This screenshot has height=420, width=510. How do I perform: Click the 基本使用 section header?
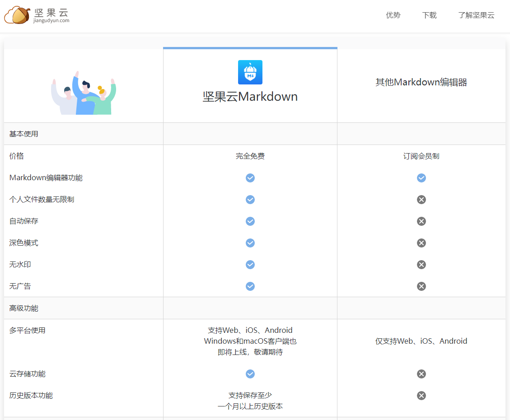click(24, 134)
